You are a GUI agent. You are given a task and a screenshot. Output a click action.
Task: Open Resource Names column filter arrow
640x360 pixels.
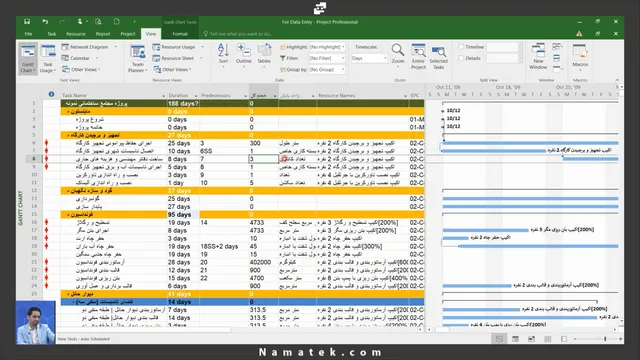coord(405,96)
